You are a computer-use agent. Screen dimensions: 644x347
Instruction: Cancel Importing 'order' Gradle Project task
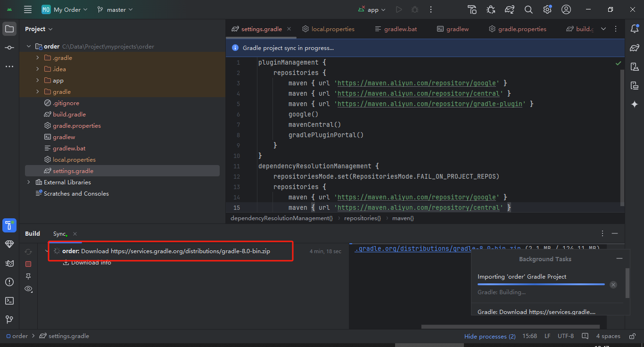pyautogui.click(x=613, y=285)
